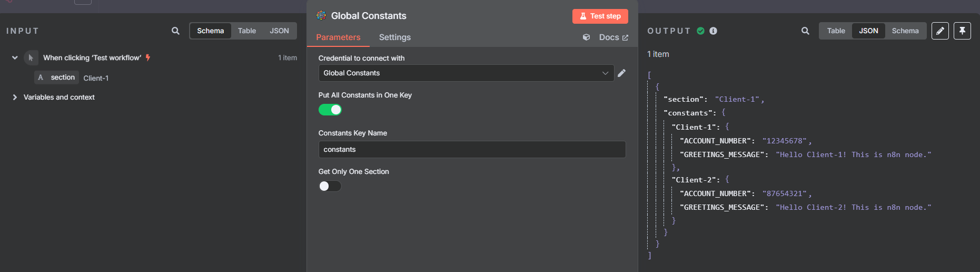Select output Table view

(x=836, y=31)
